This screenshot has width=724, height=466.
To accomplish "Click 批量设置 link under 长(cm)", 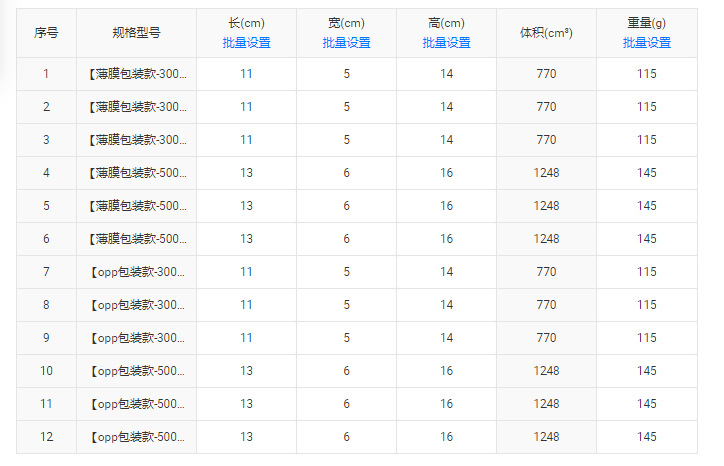I will coord(246,43).
